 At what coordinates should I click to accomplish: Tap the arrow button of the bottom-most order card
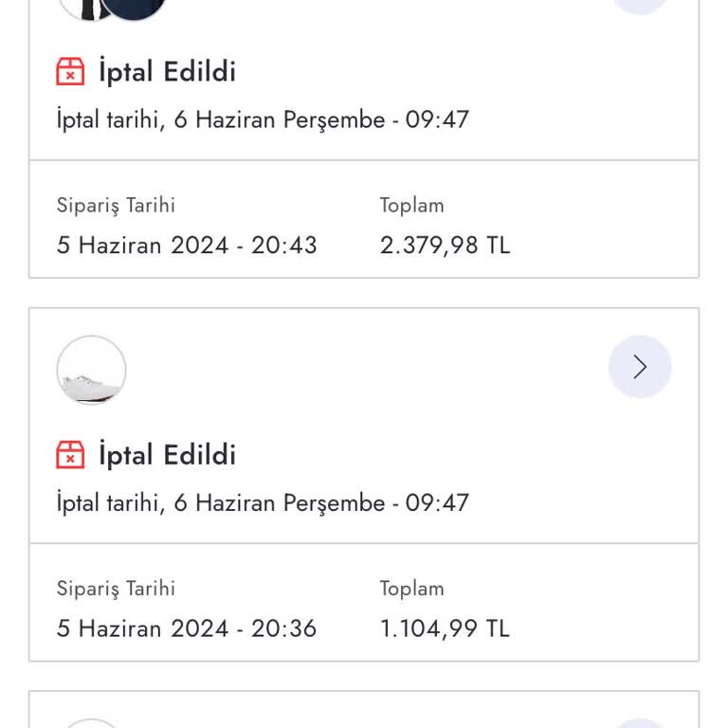tap(640, 722)
